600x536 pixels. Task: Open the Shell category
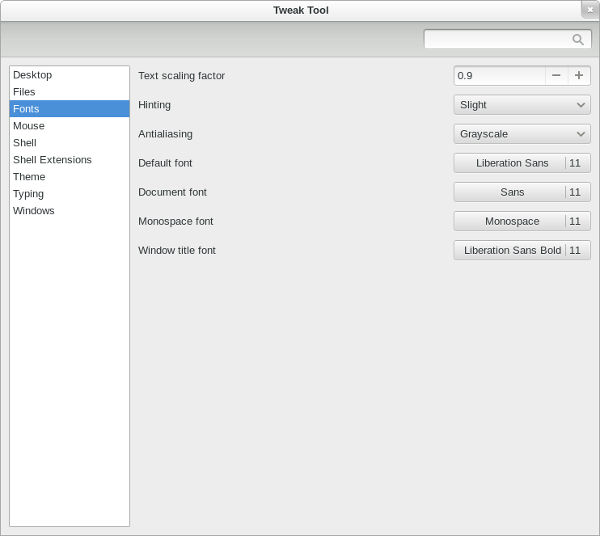pyautogui.click(x=70, y=143)
